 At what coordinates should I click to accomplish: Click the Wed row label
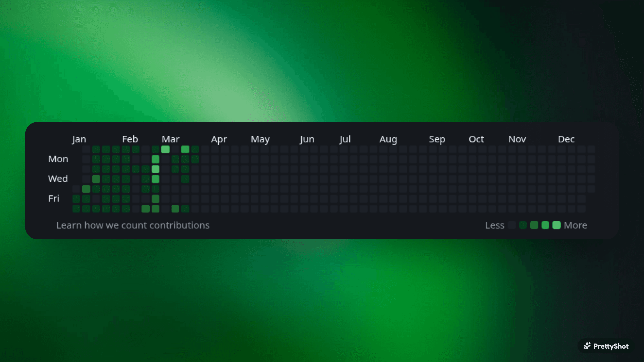click(x=58, y=179)
